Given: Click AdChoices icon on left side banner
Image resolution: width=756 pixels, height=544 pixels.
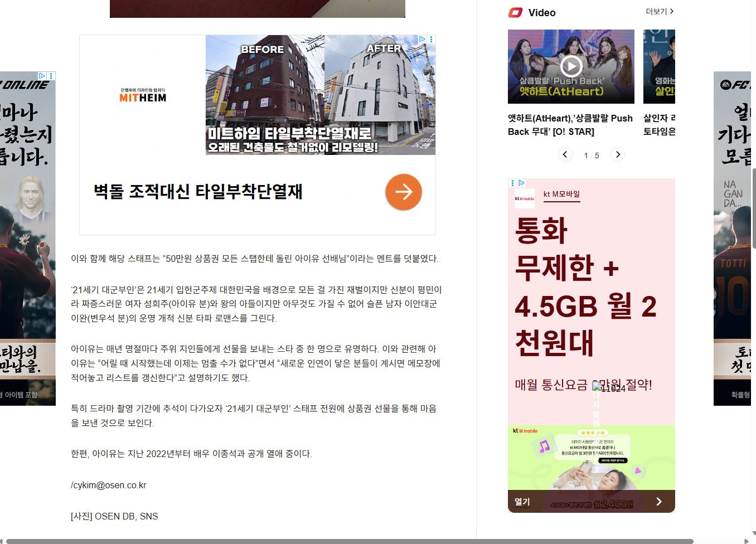Looking at the screenshot, I should tap(42, 76).
